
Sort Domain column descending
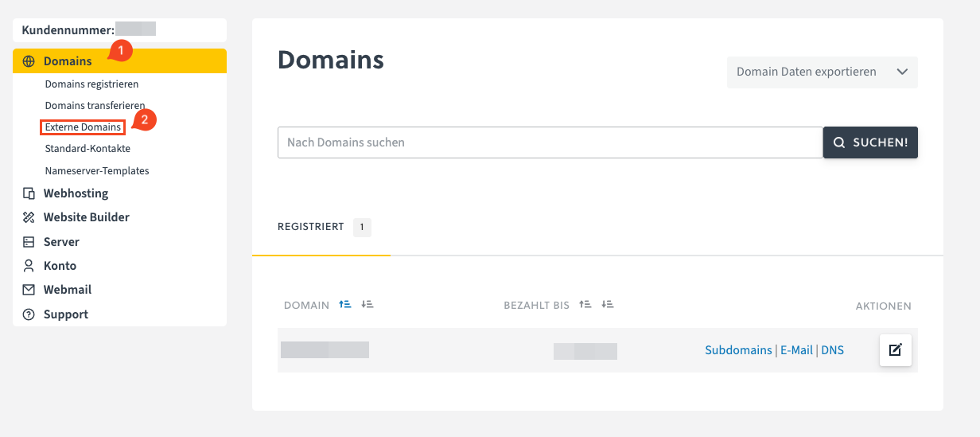point(367,305)
